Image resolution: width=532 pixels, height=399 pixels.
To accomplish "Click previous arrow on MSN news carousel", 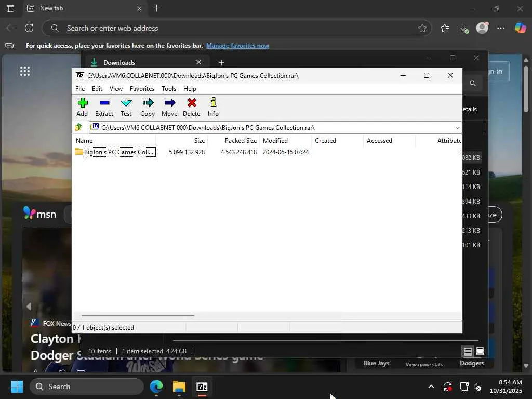I will click(29, 307).
